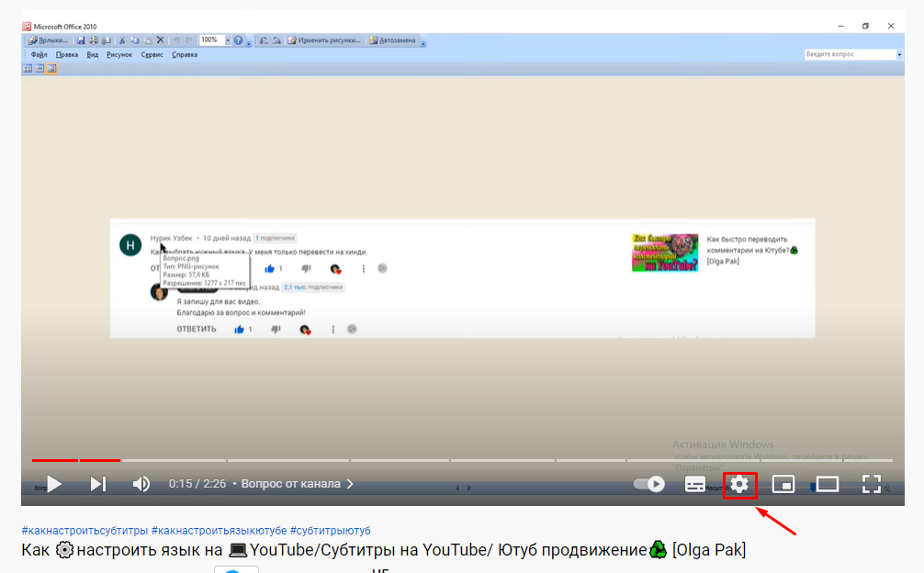Screen dimensions: 924x573
Task: Minimize the Microsoft Office 2010 window
Action: (841, 26)
